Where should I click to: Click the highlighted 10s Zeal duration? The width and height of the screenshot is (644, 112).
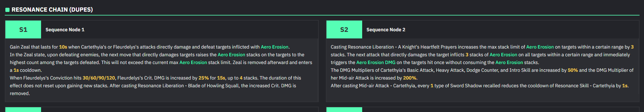click(x=63, y=47)
